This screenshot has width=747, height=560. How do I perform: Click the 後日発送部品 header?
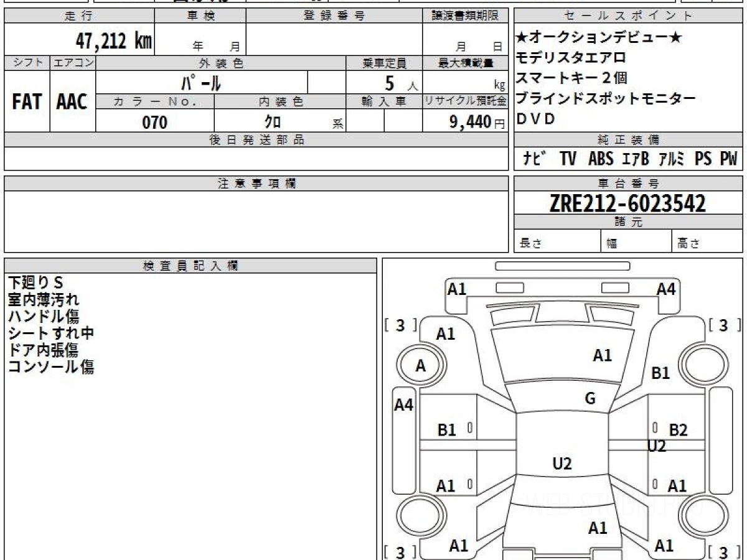point(256,140)
